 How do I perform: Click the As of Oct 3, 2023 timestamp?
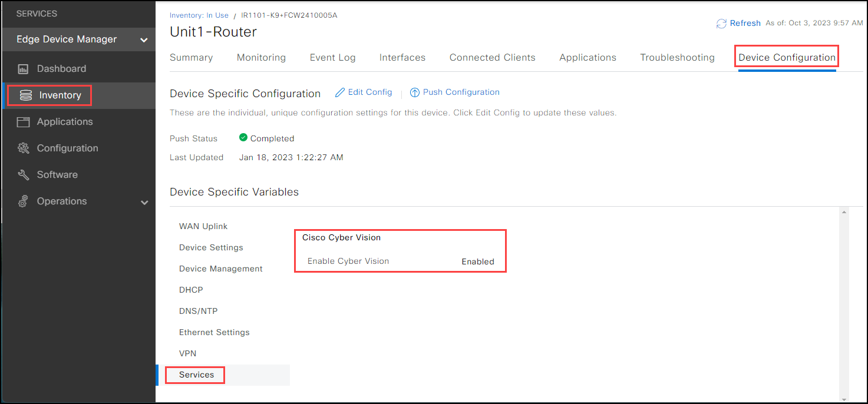click(814, 24)
